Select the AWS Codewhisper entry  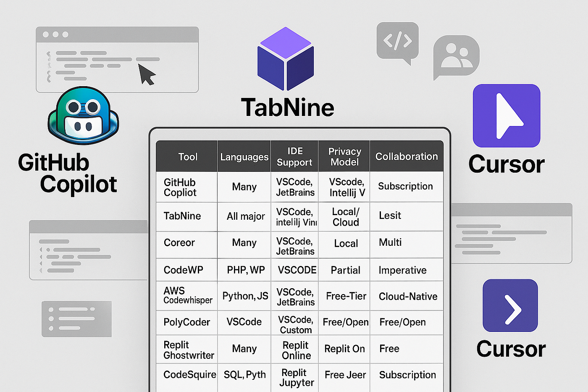point(187,296)
